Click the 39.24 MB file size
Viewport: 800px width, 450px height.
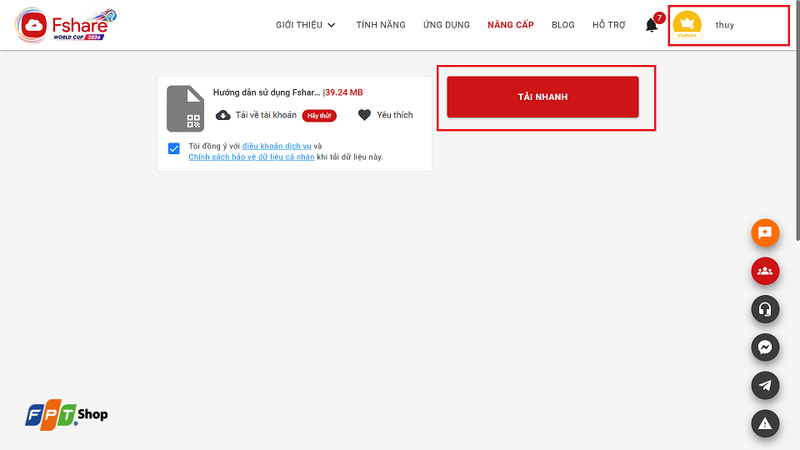[x=344, y=92]
